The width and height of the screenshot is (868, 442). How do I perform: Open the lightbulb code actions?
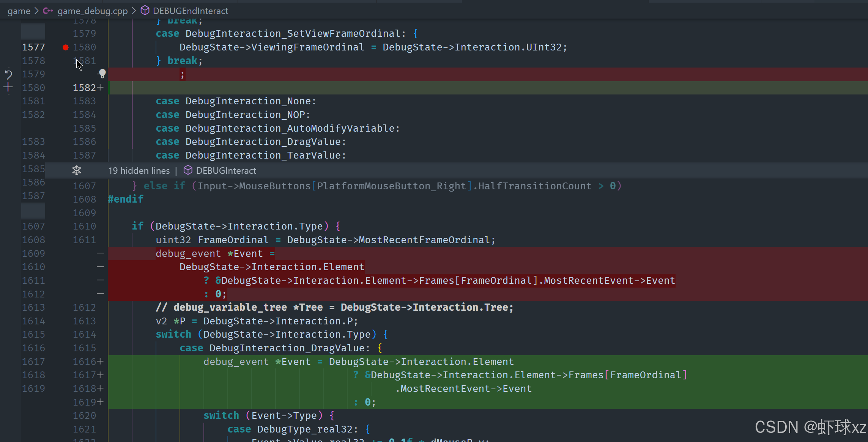tap(102, 74)
